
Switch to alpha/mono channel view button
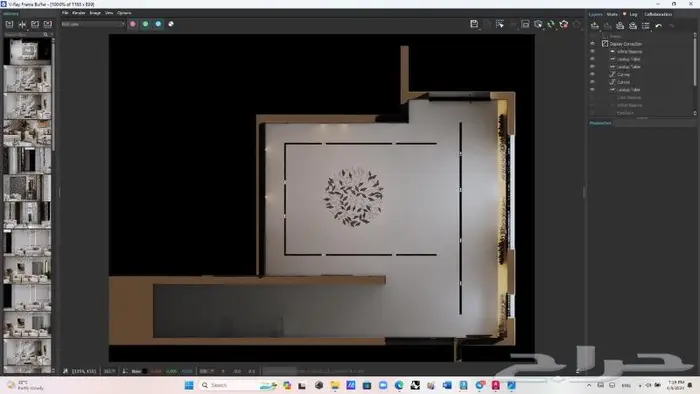pyautogui.click(x=171, y=24)
